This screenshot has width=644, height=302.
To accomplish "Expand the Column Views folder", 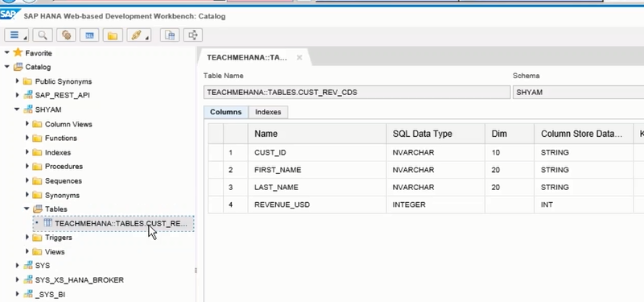I will (27, 124).
